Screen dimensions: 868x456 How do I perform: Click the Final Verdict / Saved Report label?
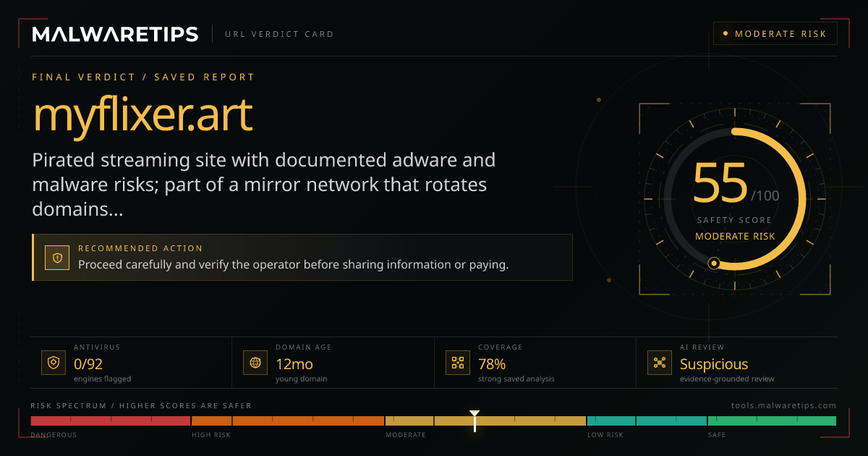pyautogui.click(x=143, y=77)
